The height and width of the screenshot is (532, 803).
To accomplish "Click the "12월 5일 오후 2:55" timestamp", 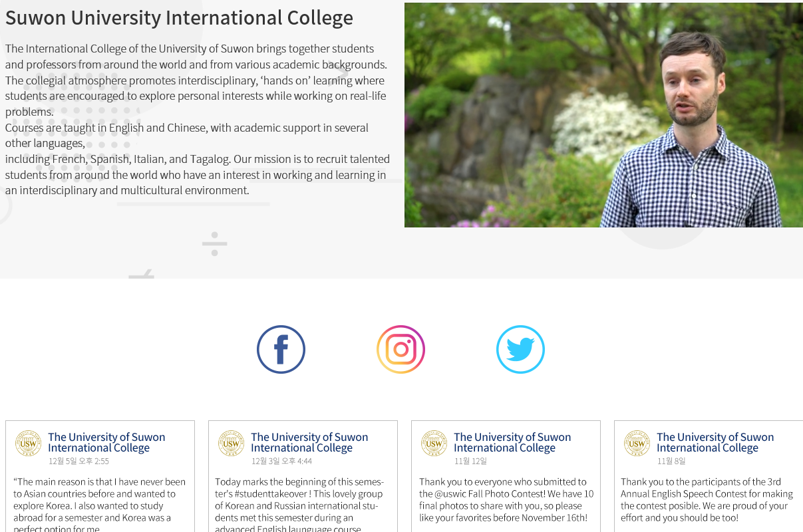I will [x=79, y=462].
